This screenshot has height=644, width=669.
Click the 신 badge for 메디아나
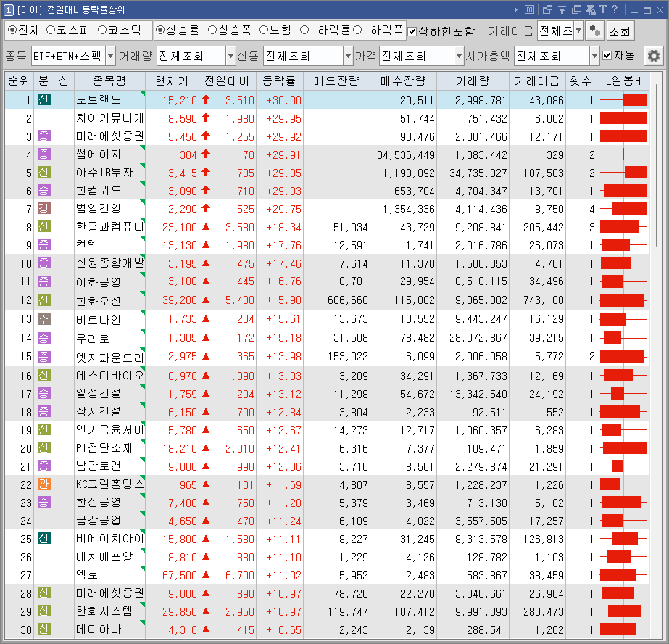point(43,629)
